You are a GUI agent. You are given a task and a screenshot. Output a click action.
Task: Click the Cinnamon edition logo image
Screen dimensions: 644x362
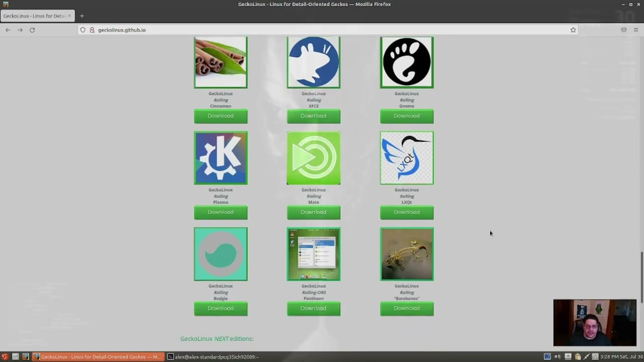click(x=221, y=62)
